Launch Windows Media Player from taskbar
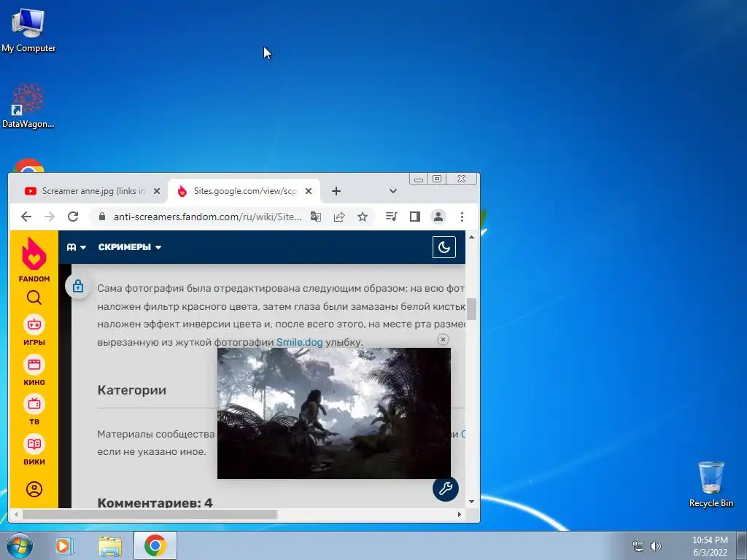 point(64,545)
